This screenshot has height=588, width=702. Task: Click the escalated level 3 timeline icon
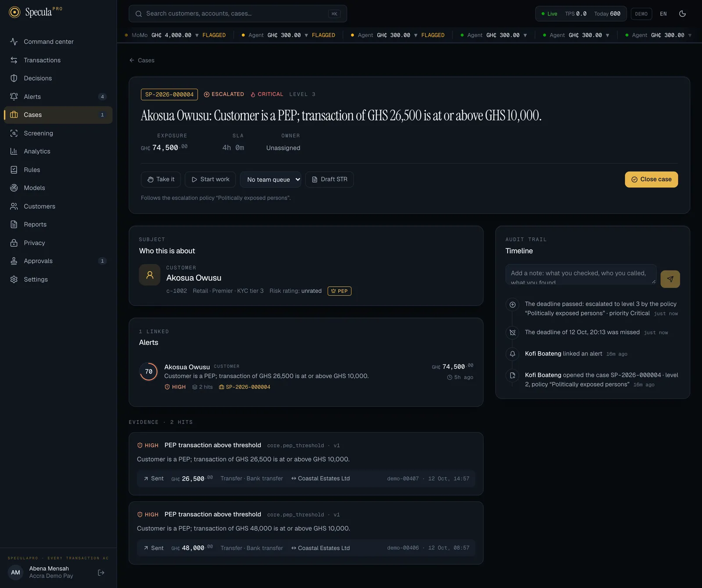tap(512, 304)
